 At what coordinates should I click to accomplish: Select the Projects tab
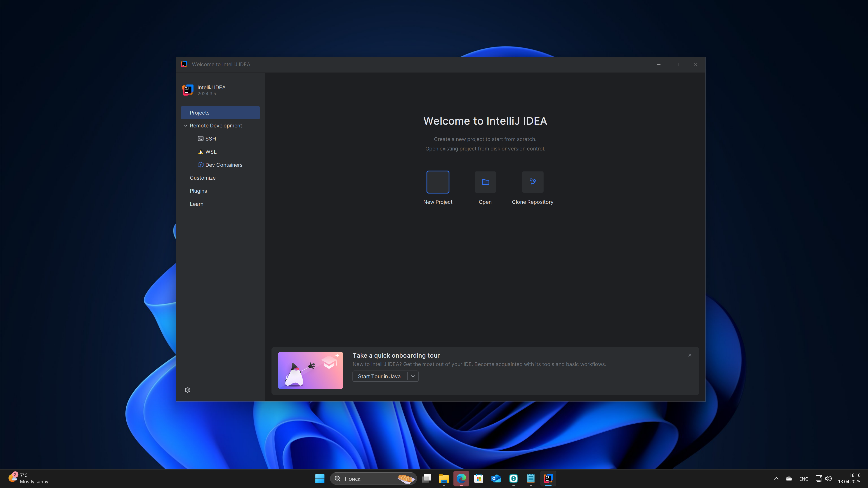pos(220,113)
